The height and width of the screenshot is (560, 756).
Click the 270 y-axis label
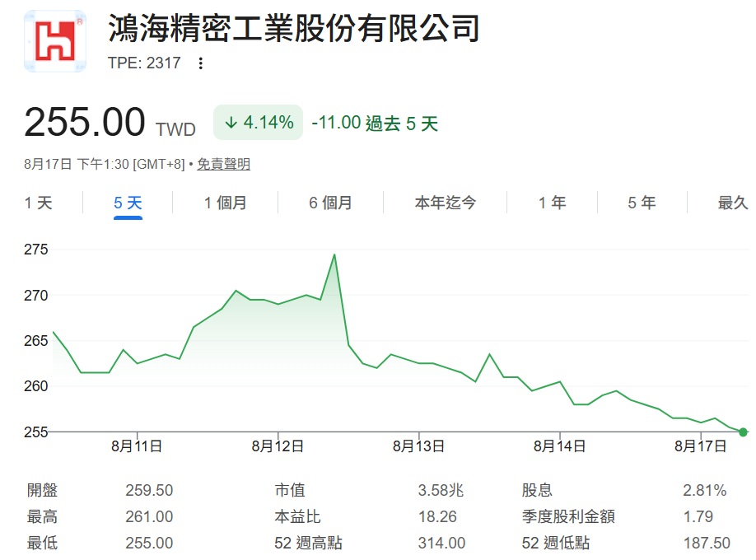tap(36, 295)
